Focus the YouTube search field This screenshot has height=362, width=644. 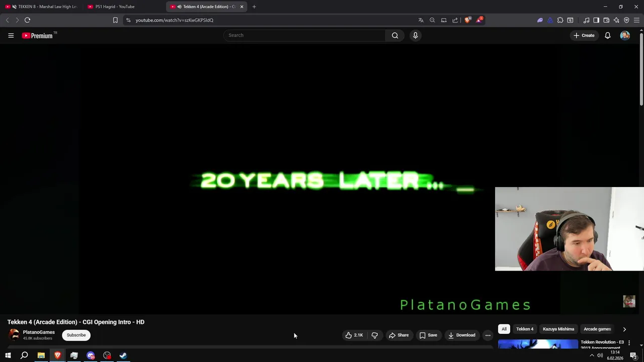pos(304,35)
